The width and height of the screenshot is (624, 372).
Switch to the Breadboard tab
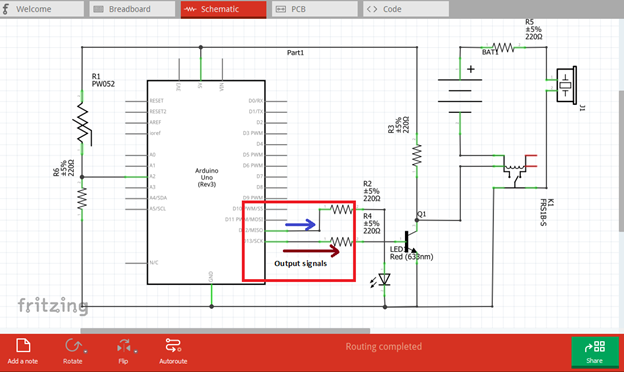tap(132, 9)
